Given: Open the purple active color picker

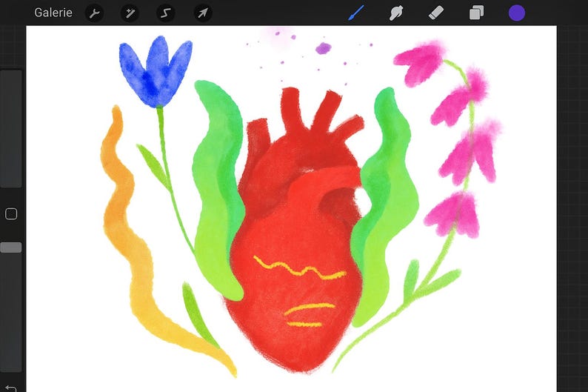Looking at the screenshot, I should (517, 13).
